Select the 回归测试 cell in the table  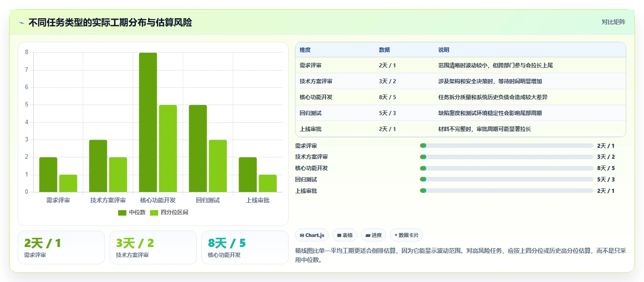tap(310, 113)
